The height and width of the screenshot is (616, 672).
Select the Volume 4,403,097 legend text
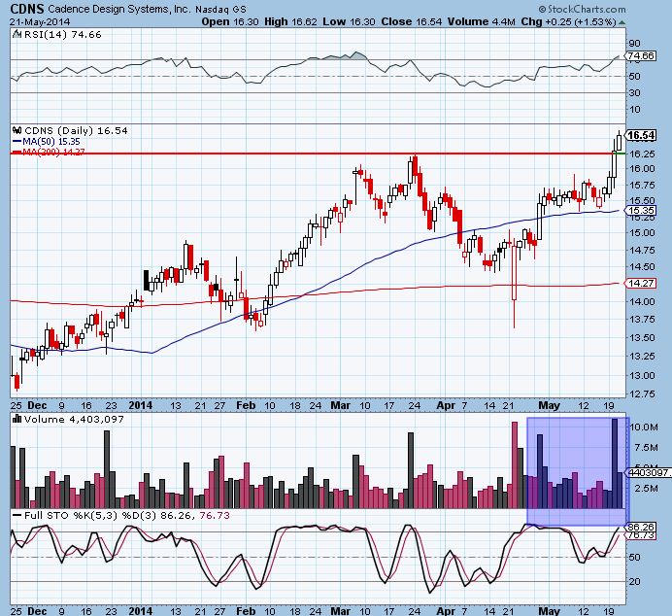(x=74, y=419)
